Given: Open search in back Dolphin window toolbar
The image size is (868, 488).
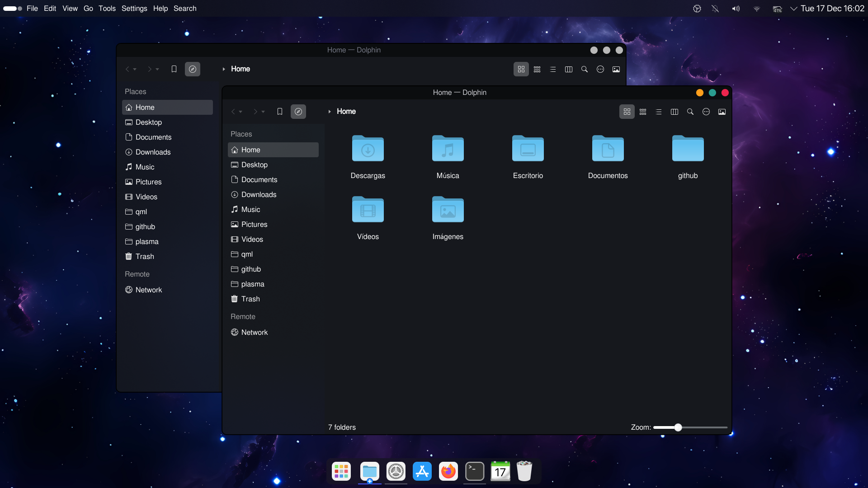Looking at the screenshot, I should click(585, 69).
